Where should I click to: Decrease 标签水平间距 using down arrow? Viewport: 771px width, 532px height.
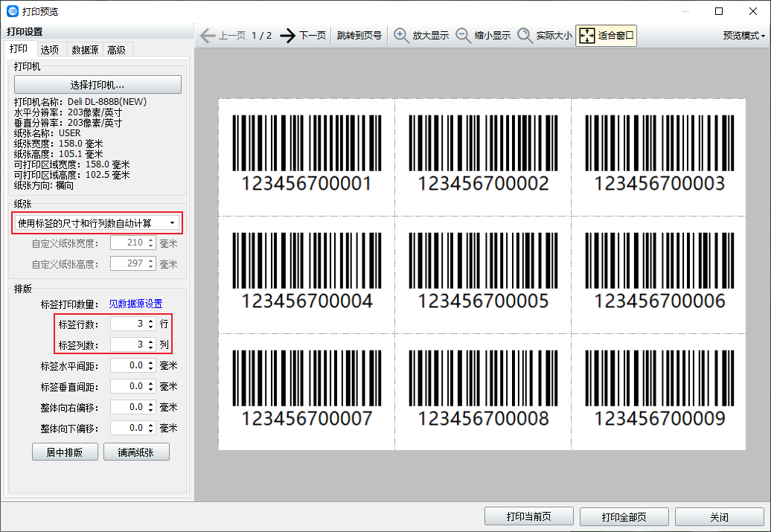click(x=150, y=369)
